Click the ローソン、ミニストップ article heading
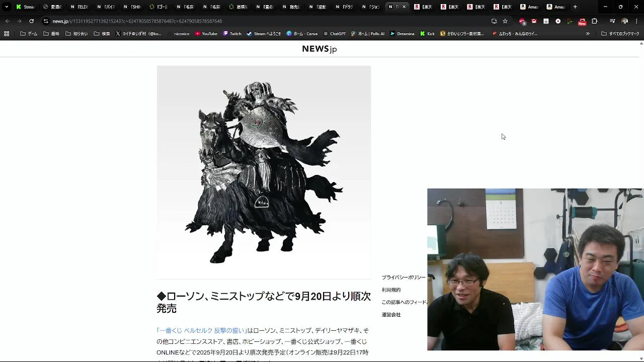The width and height of the screenshot is (644, 362). (264, 302)
